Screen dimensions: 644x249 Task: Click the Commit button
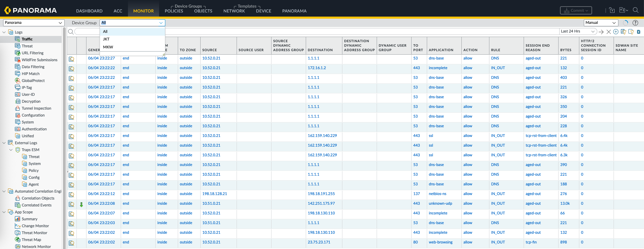(x=576, y=10)
